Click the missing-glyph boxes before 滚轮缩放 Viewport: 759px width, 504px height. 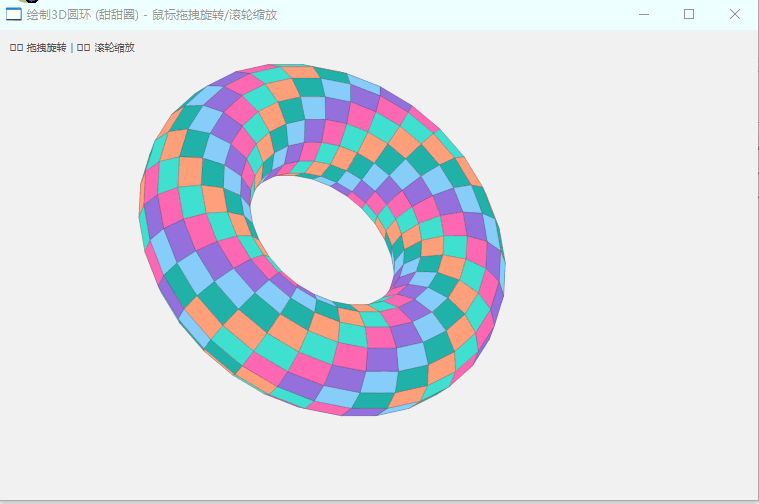click(x=84, y=47)
